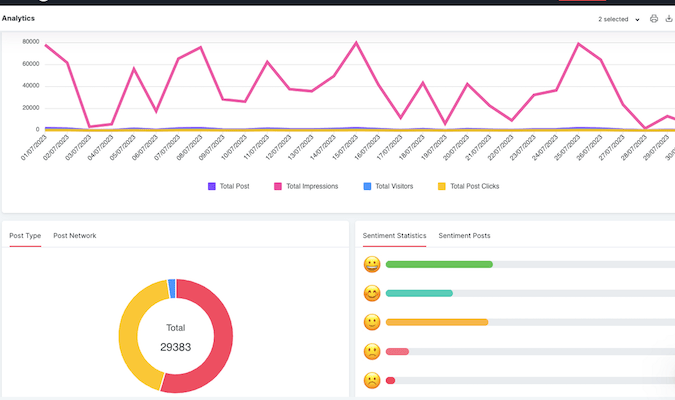Image resolution: width=675 pixels, height=400 pixels.
Task: Select the Sentiment Statistics tab
Action: click(x=394, y=235)
